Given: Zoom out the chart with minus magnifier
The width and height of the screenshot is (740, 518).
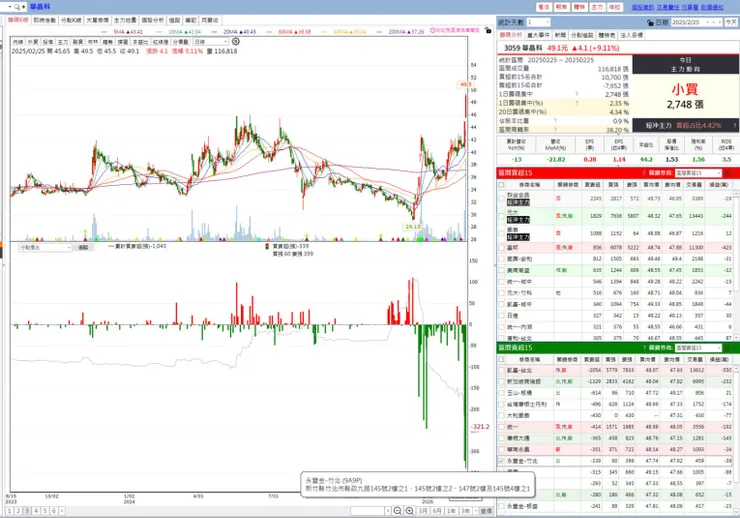Looking at the screenshot, I should pyautogui.click(x=397, y=511).
